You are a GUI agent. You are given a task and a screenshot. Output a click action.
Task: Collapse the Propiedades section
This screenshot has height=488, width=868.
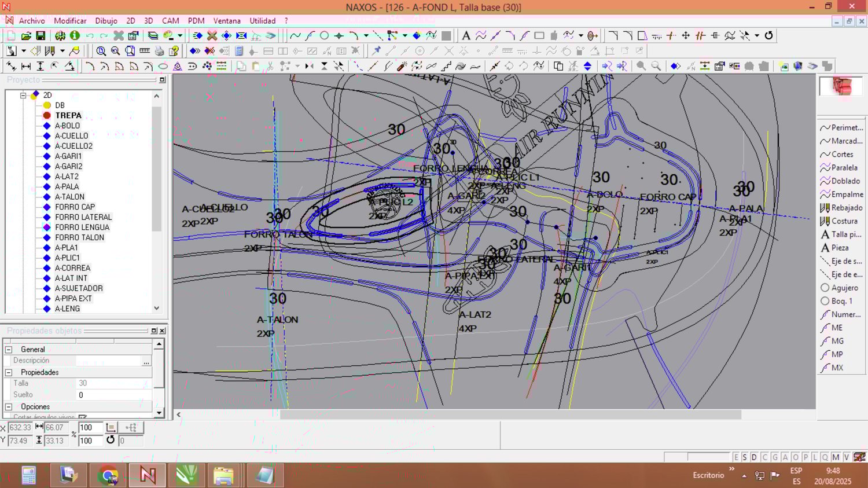9,372
